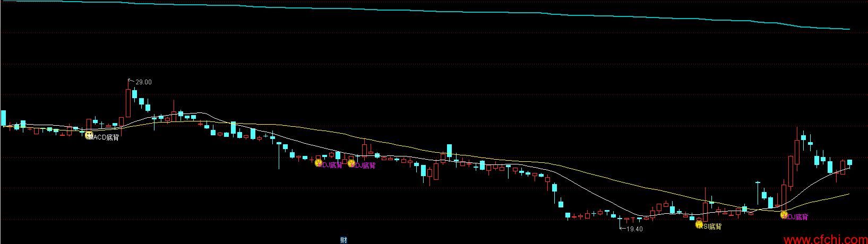868x244 pixels.
Task: Select the 29.00 high price label
Action: click(x=143, y=82)
